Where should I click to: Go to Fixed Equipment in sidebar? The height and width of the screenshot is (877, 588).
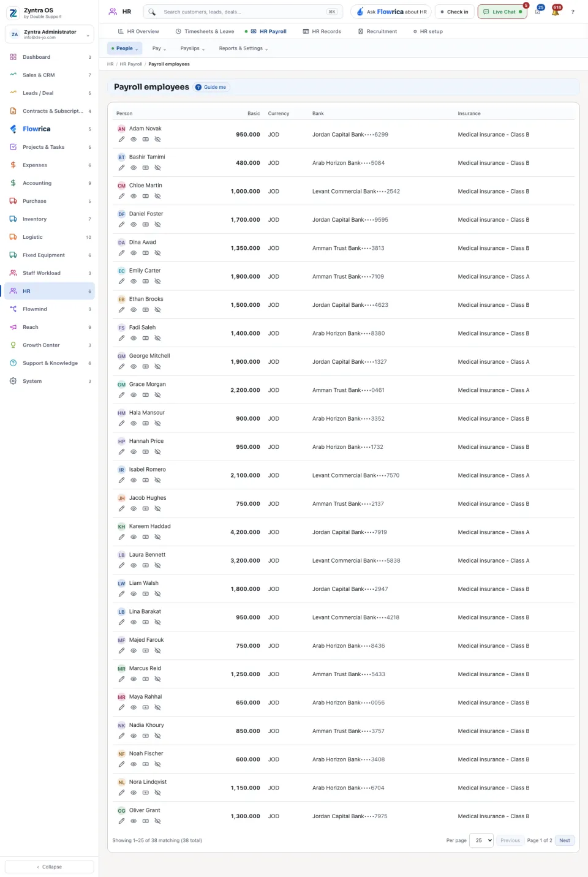pyautogui.click(x=50, y=255)
